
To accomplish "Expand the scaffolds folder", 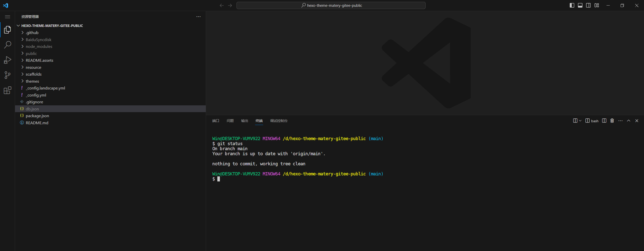I will pyautogui.click(x=110, y=74).
